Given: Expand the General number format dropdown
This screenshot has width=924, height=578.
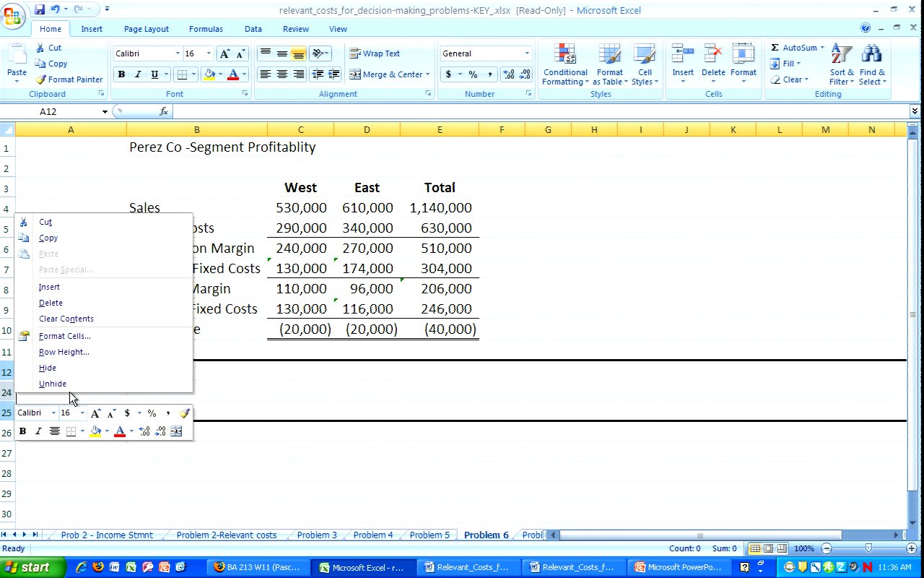Looking at the screenshot, I should [x=526, y=53].
